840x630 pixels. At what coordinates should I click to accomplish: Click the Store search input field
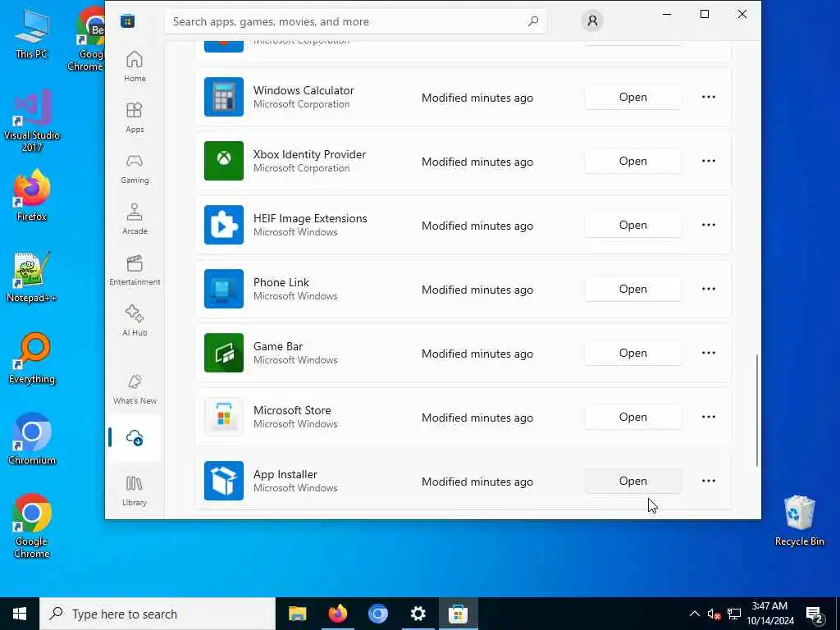point(356,21)
